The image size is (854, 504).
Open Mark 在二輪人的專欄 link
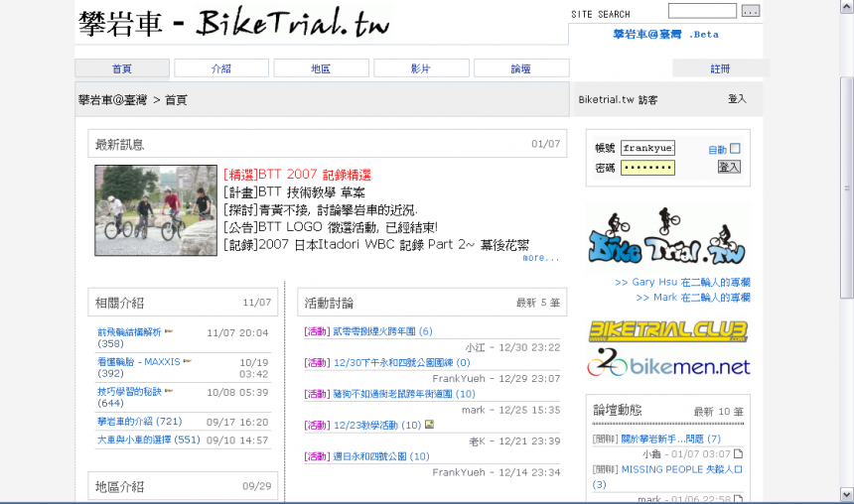point(693,298)
